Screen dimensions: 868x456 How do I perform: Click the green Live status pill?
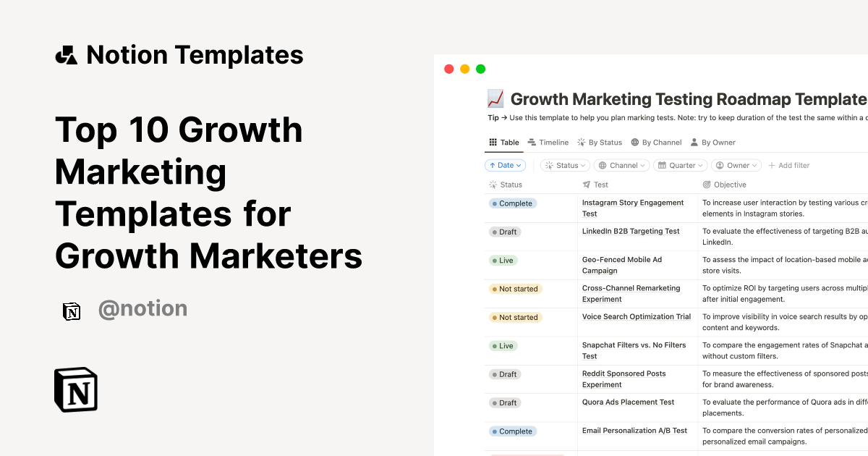coord(503,260)
